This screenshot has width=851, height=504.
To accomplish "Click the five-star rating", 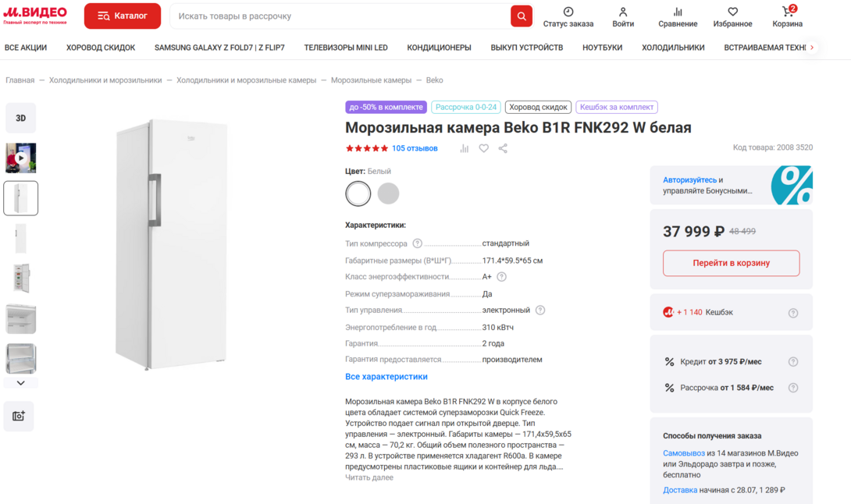I will (x=367, y=148).
